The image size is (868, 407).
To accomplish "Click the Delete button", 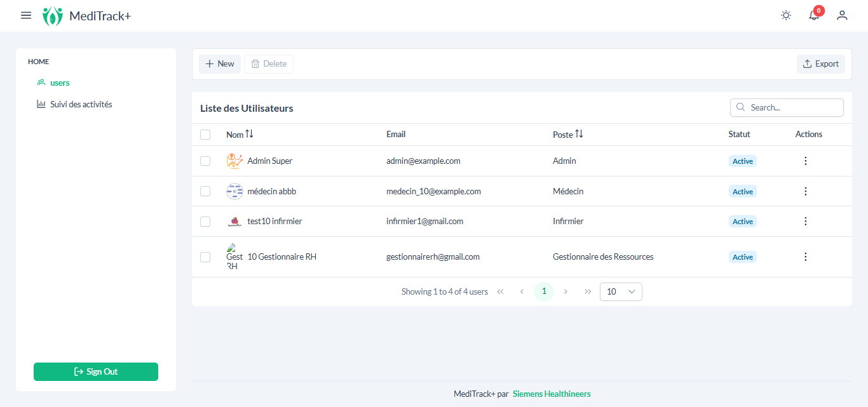I will pyautogui.click(x=269, y=63).
